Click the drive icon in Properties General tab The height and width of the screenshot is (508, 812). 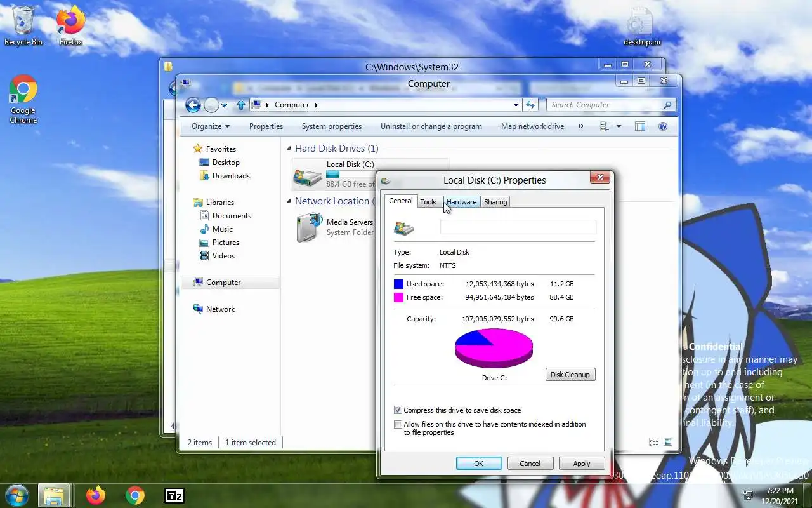tap(404, 228)
